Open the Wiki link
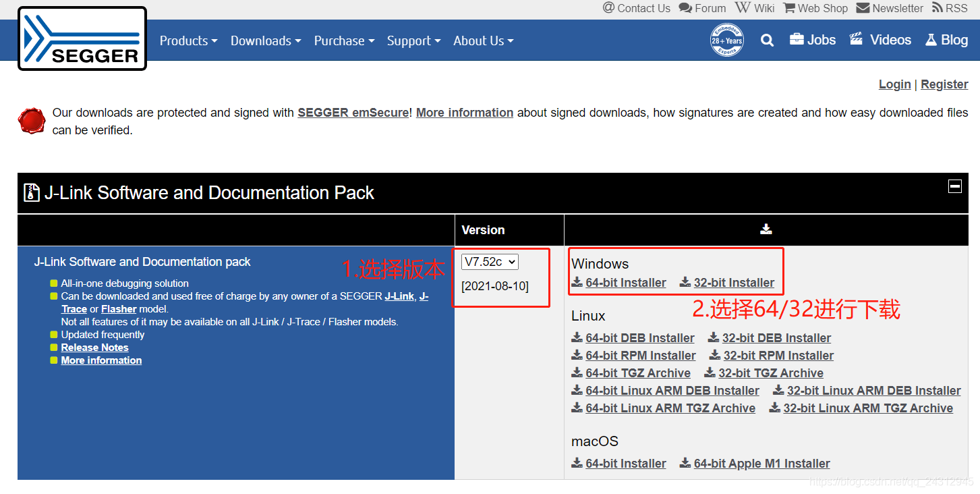 (755, 8)
